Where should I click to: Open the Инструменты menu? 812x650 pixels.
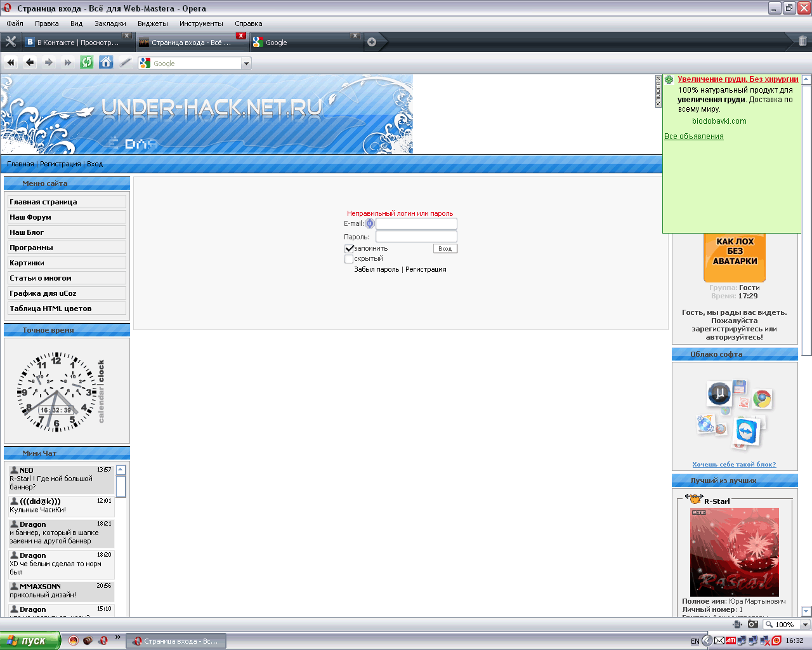[x=201, y=23]
